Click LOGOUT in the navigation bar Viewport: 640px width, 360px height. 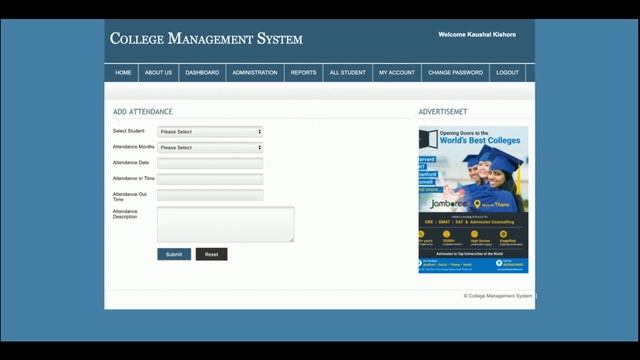(x=507, y=73)
